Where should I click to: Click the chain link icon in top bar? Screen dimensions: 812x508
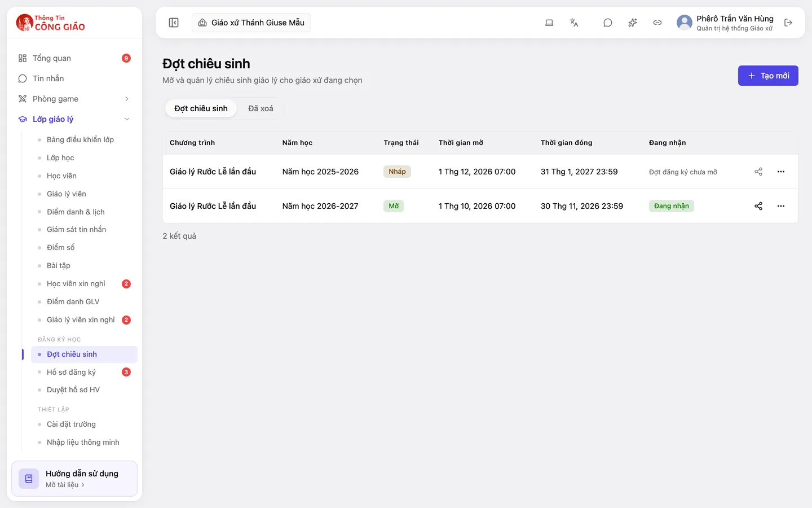[x=657, y=23]
